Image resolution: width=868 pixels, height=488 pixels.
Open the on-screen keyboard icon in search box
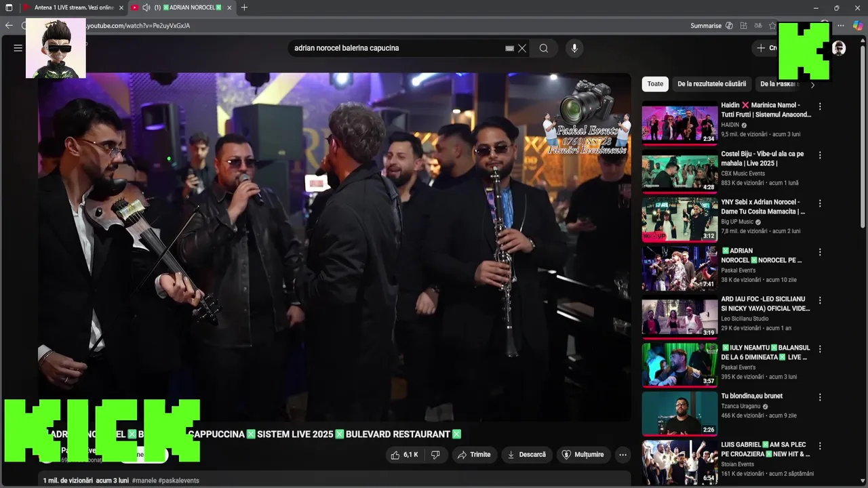coord(509,48)
